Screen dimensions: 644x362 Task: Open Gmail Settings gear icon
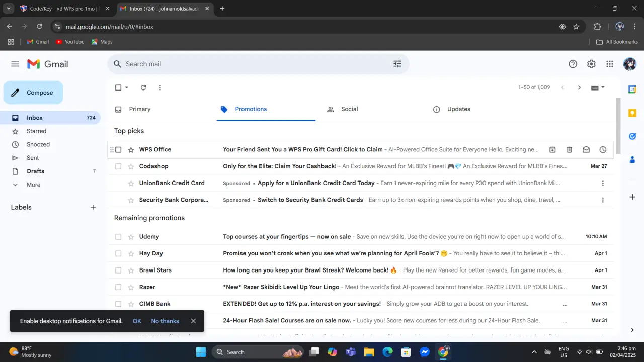591,64
